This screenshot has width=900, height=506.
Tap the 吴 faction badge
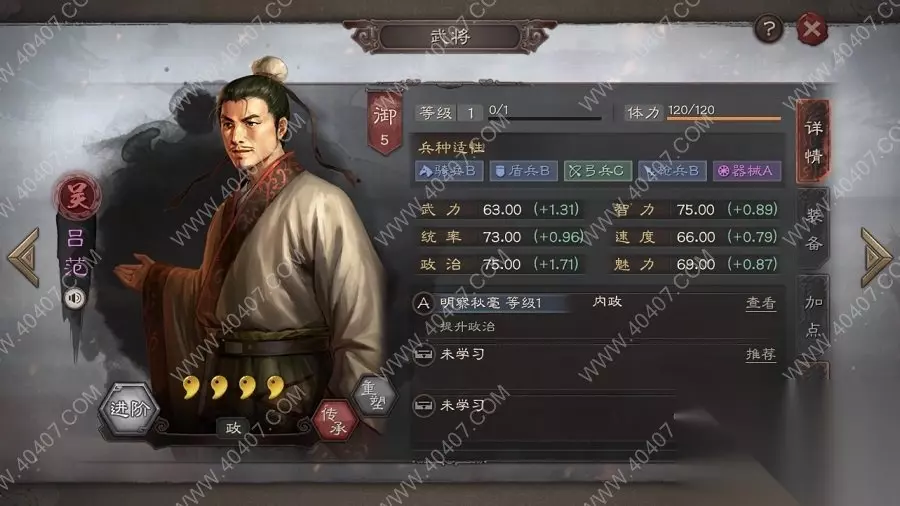tap(78, 197)
